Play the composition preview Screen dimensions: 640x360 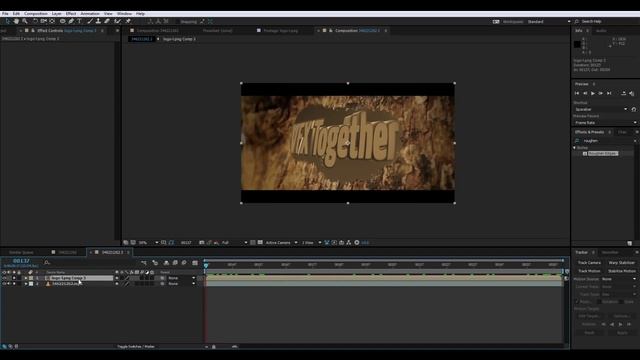[593, 93]
